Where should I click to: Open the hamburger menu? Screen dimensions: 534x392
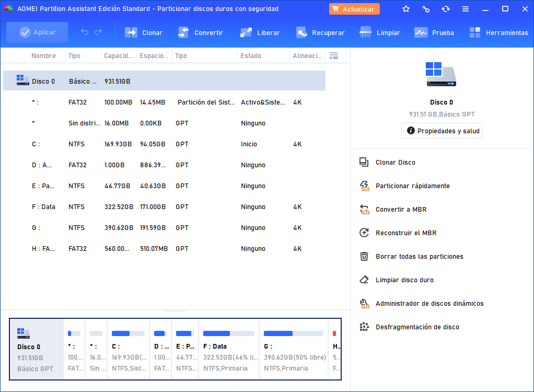tap(466, 8)
